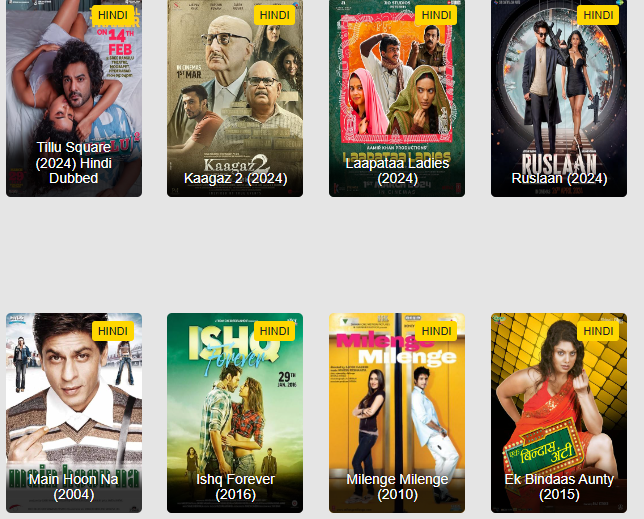Open the Ruslaan movie poster
Viewport: 644px width, 519px height.
[x=559, y=98]
